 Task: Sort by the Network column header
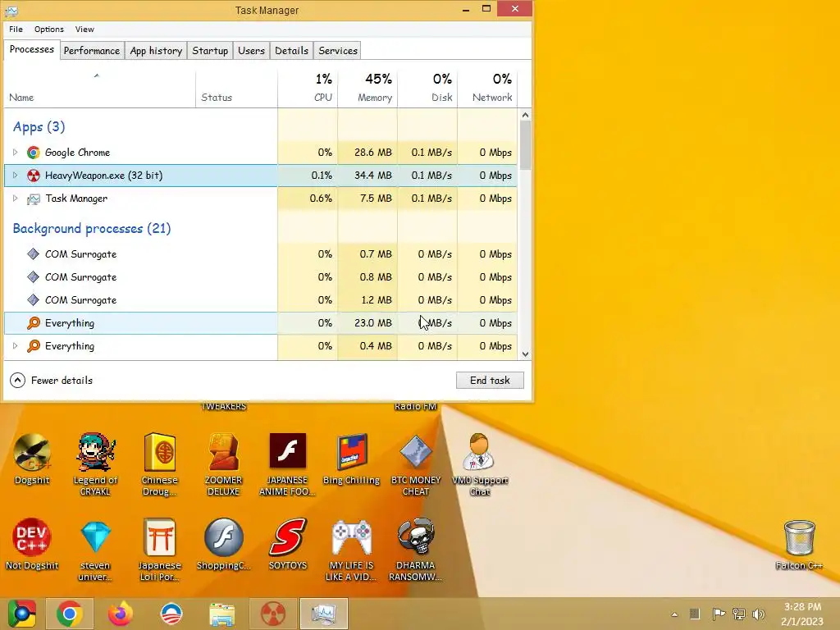pyautogui.click(x=487, y=89)
